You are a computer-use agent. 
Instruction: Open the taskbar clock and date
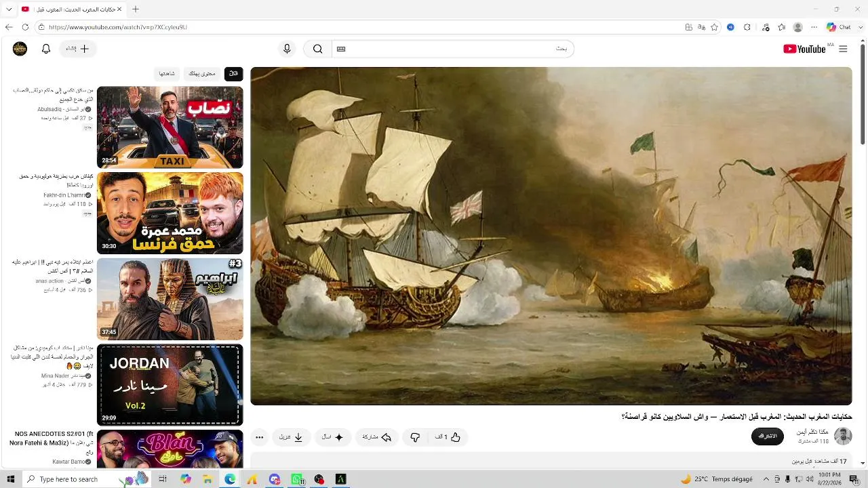point(829,479)
